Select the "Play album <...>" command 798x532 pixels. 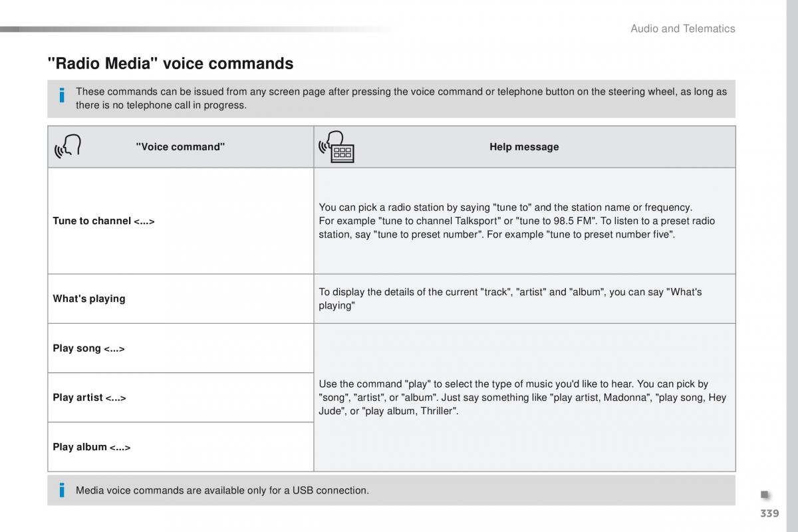pyautogui.click(x=92, y=447)
